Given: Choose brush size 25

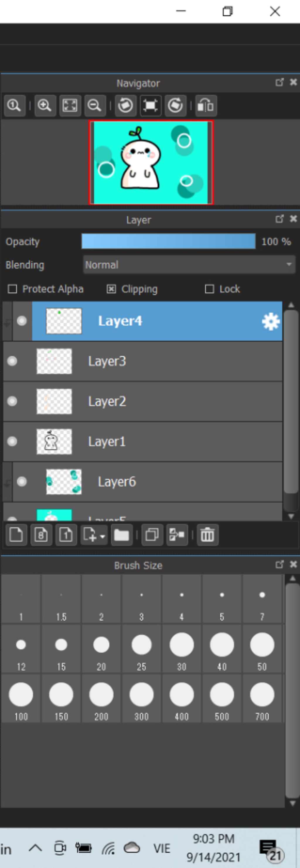Looking at the screenshot, I should pos(142,649).
